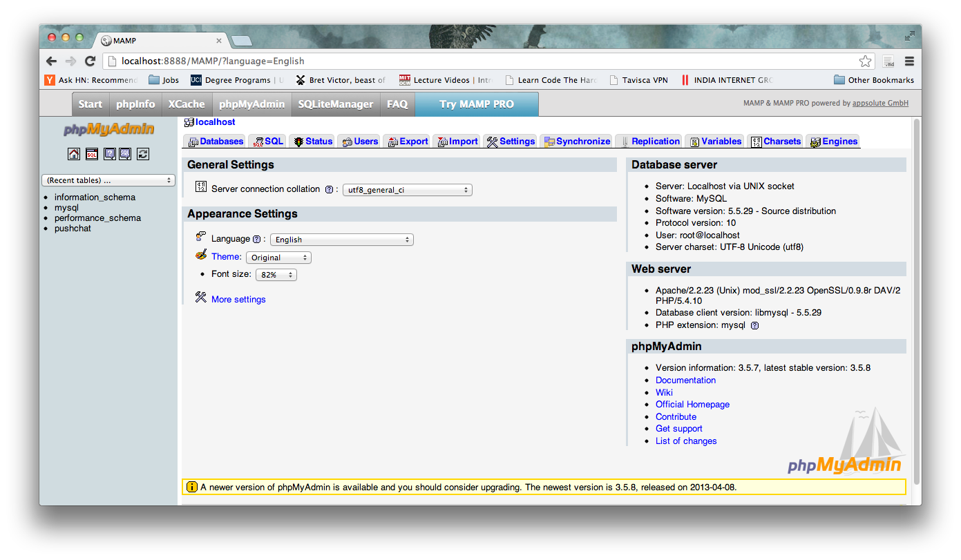Viewport: 961px width, 560px height.
Task: Click the Try MAMP PRO menu item
Action: (477, 104)
